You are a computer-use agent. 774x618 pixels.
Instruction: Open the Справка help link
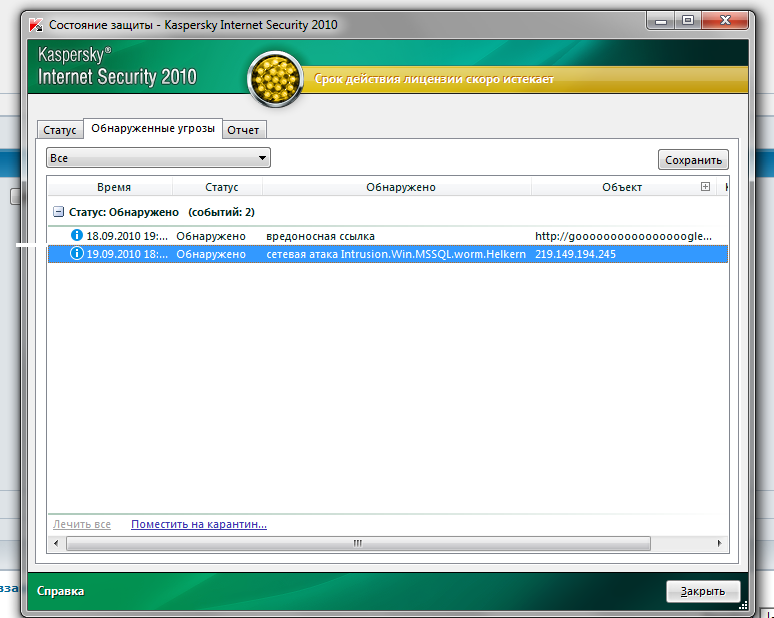(61, 591)
